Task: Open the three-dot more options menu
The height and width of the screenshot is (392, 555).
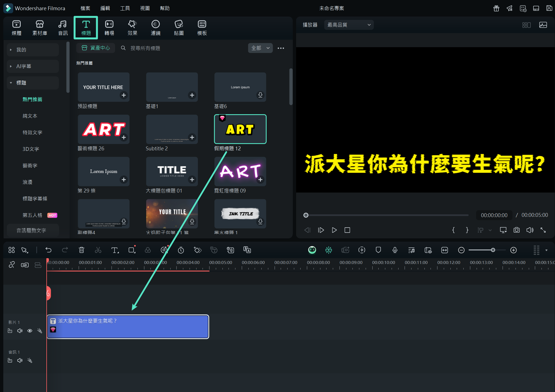Action: (281, 48)
